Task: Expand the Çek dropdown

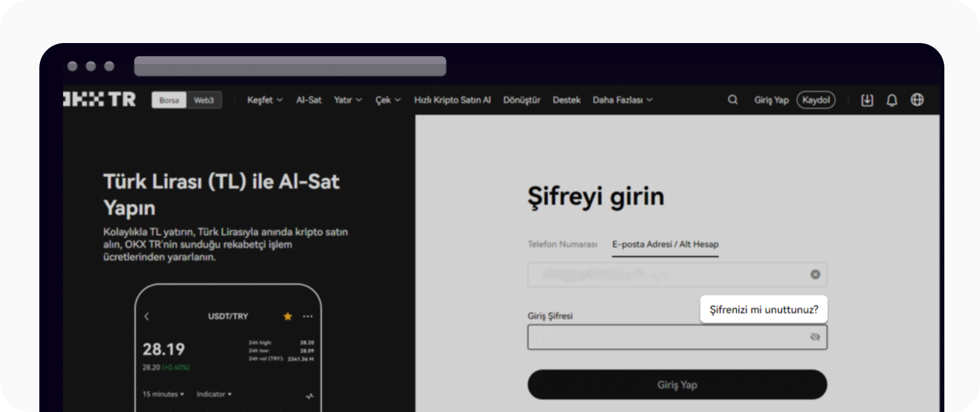Action: point(388,100)
